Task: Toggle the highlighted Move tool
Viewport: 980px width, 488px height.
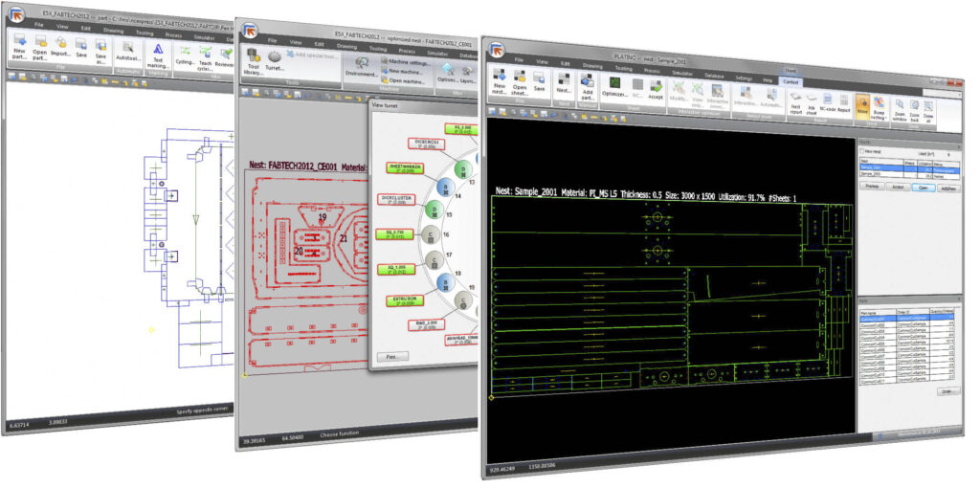Action: [x=862, y=105]
